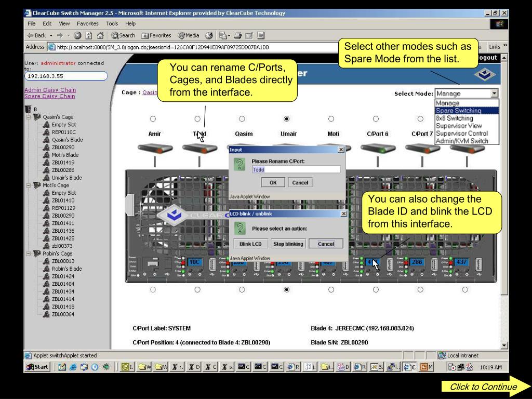Screen dimensions: 532x399
Task: Click the C/Port 6 device icon
Action: [378, 148]
